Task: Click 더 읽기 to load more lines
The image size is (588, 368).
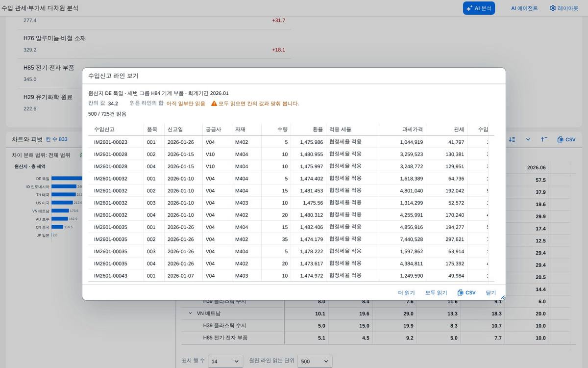Action: tap(407, 292)
